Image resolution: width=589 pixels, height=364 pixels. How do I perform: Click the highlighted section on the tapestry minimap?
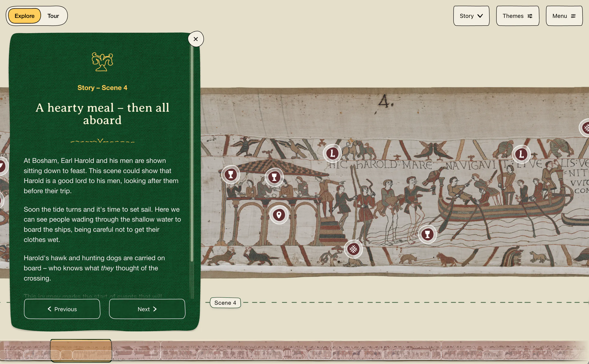[x=81, y=351]
